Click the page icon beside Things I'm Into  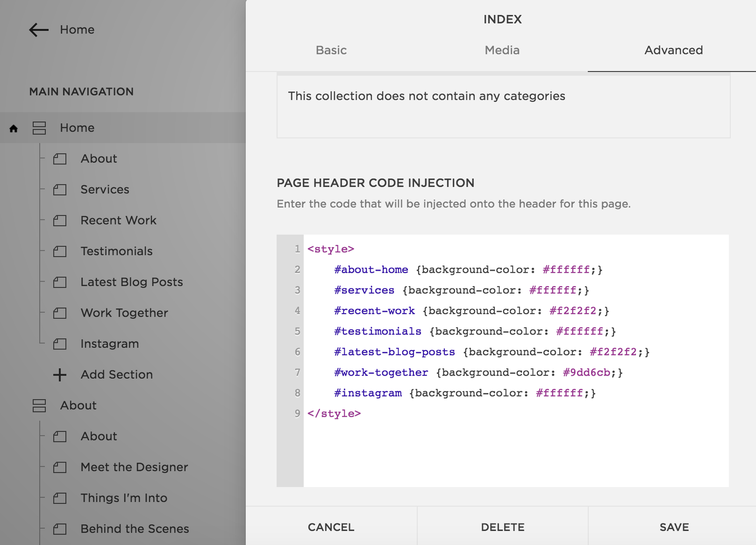point(60,498)
